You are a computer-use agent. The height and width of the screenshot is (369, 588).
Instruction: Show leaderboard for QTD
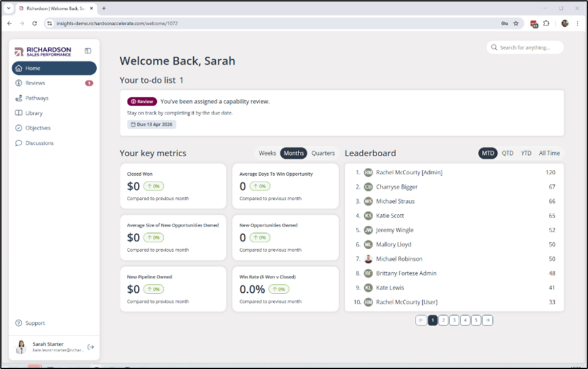pos(507,153)
